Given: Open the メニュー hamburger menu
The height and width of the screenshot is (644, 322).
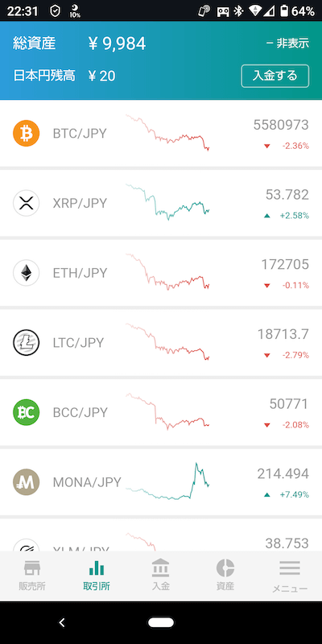Looking at the screenshot, I should point(290,576).
